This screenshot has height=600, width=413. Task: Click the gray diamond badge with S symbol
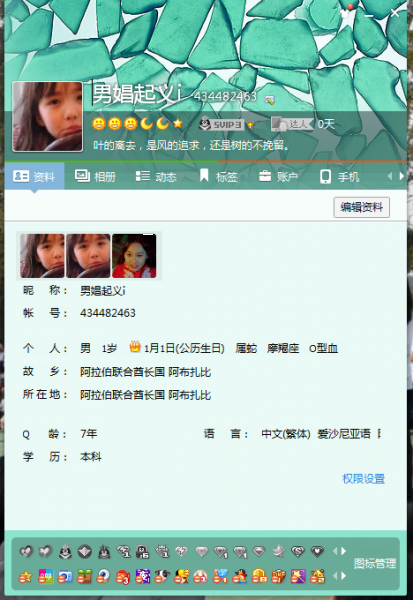pos(298,551)
